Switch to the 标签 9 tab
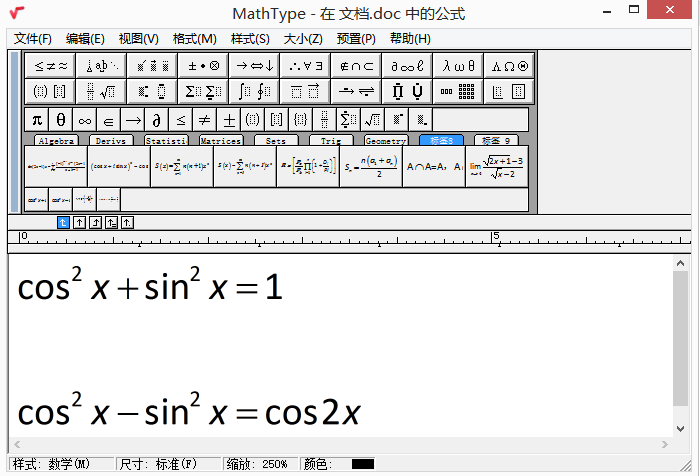This screenshot has height=476, width=700. point(496,141)
